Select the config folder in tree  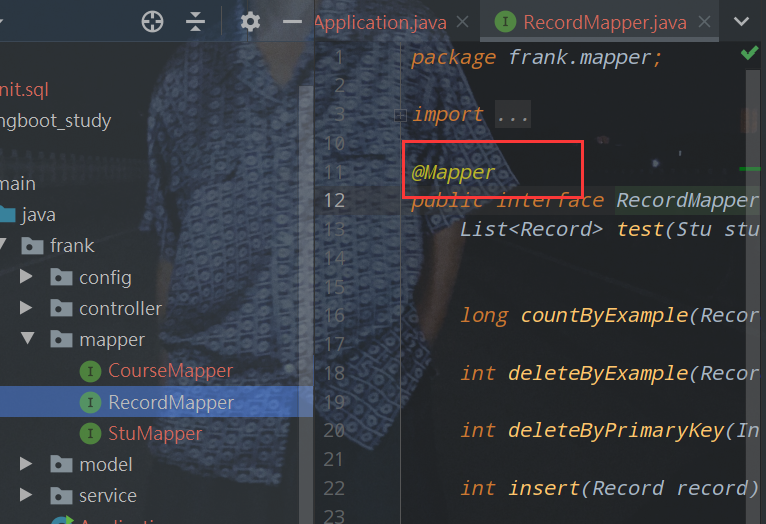point(105,277)
